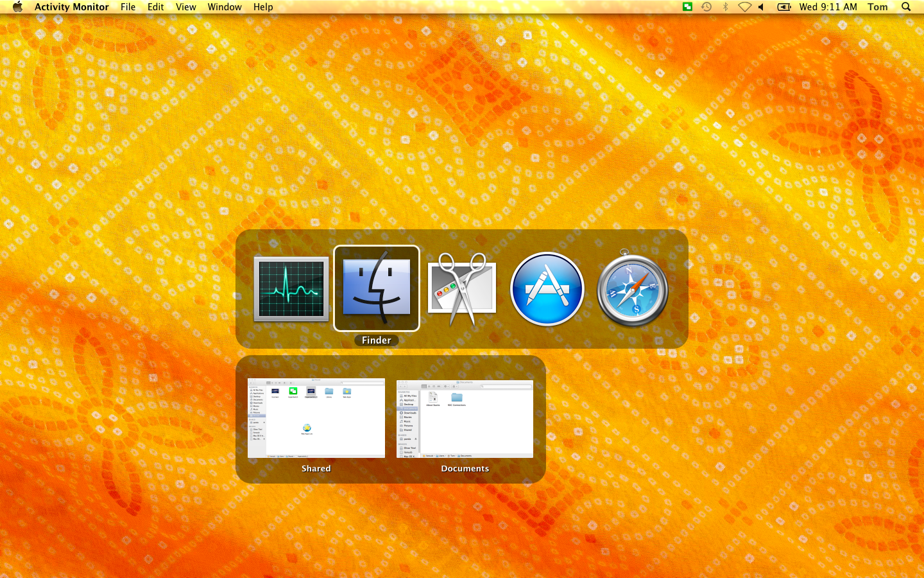Open the volume control icon
Image resolution: width=924 pixels, height=578 pixels.
click(761, 7)
